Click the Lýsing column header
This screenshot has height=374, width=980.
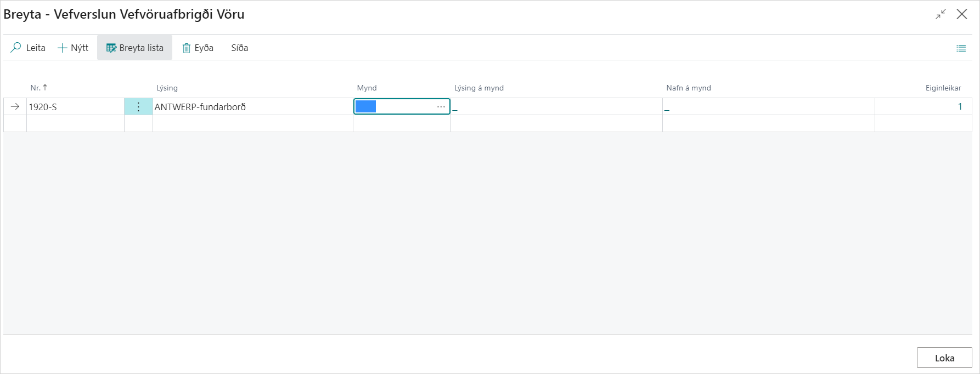tap(167, 88)
